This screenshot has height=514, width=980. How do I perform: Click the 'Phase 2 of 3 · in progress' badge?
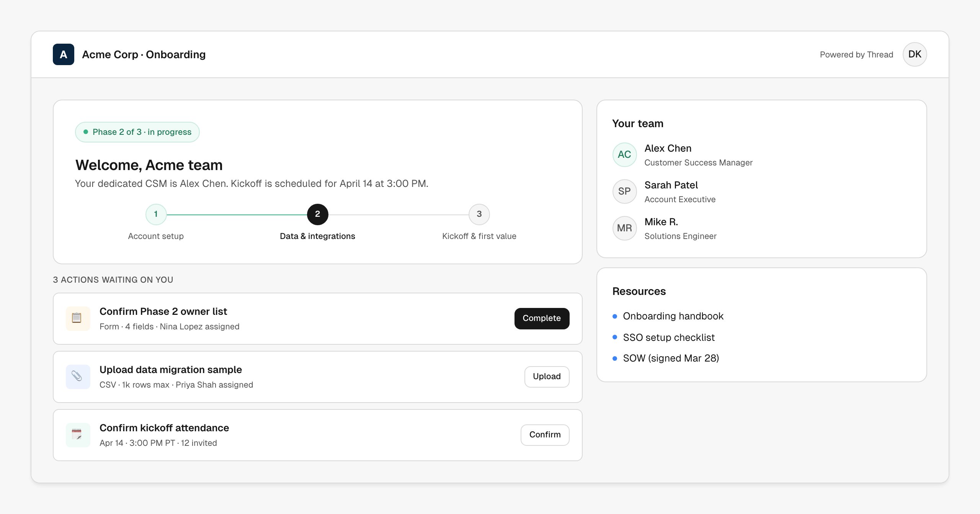coord(137,132)
